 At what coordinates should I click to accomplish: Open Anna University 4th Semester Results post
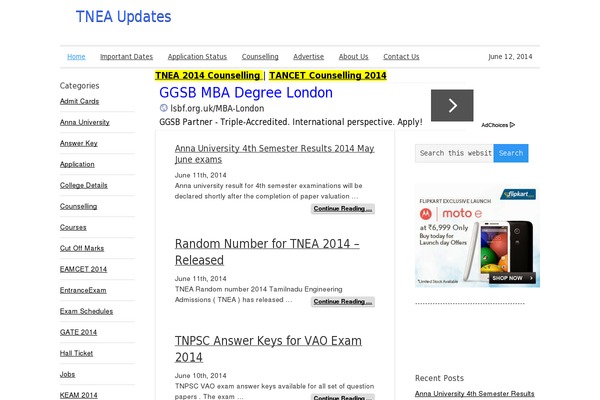(274, 153)
